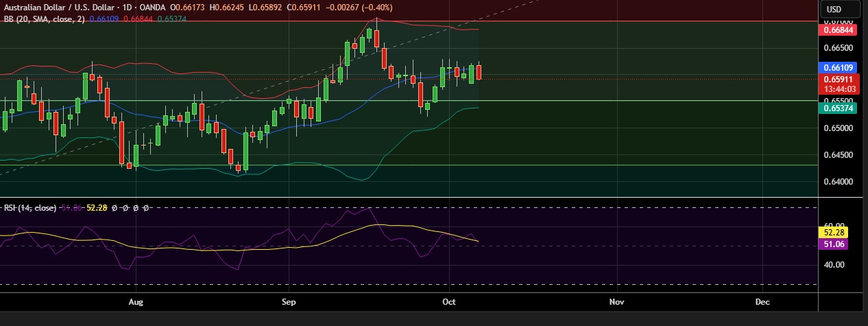868x326 pixels.
Task: Click the Sep label on time axis
Action: 288,302
